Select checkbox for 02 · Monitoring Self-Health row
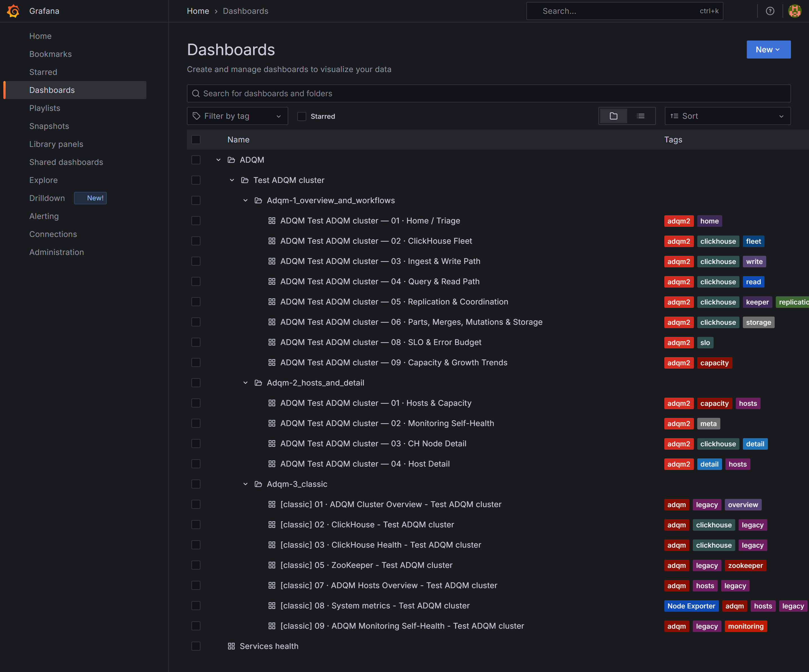The height and width of the screenshot is (672, 809). 196,423
